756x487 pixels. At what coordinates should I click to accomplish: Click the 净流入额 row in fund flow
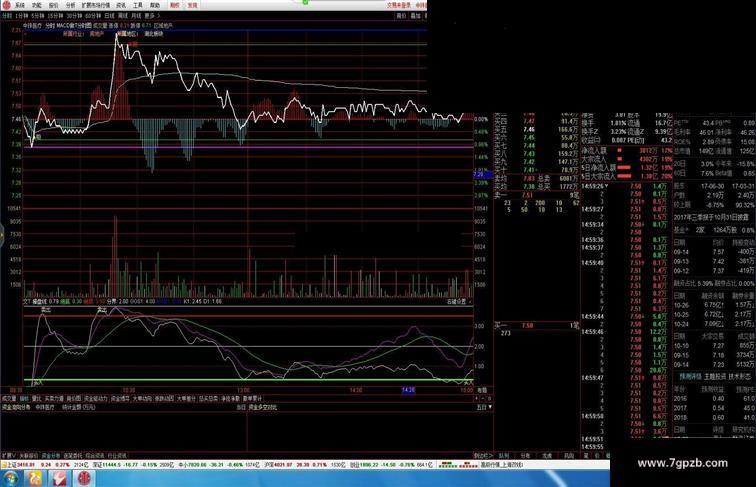point(627,151)
